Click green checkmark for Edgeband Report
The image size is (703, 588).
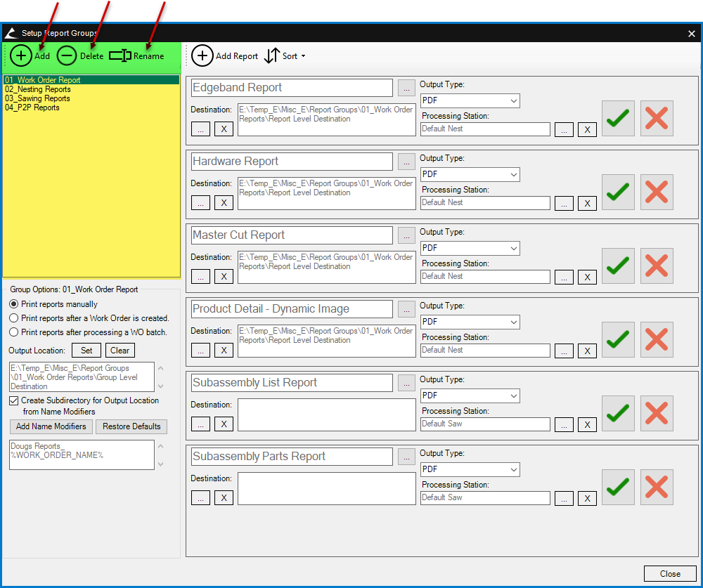click(x=618, y=118)
